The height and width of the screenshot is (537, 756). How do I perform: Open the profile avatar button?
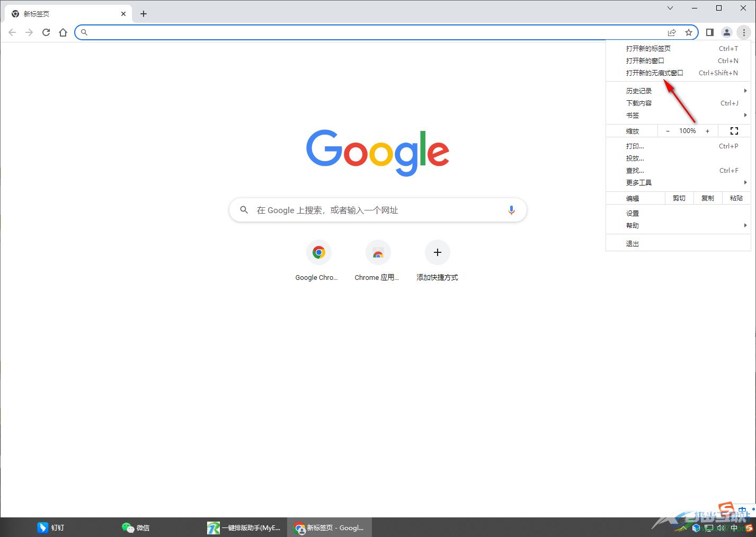coord(727,32)
